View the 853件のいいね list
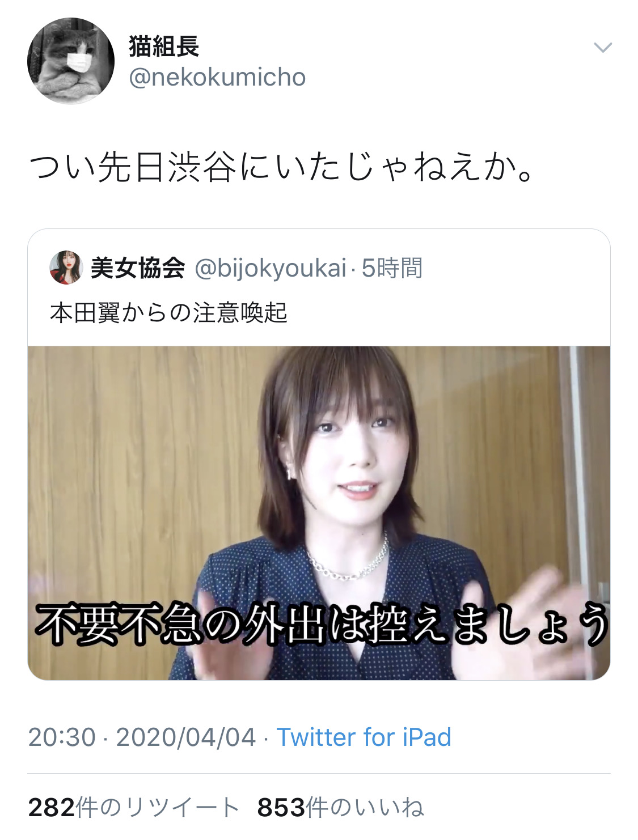 [340, 808]
